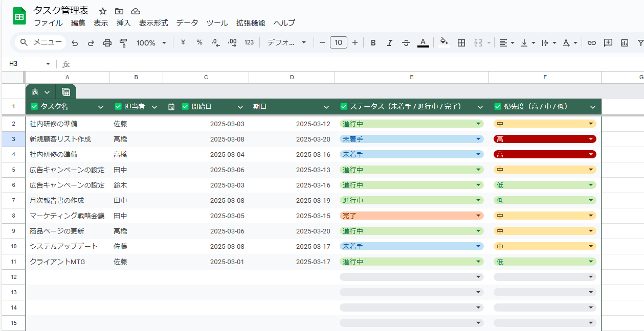Click the checkbox icon beside 担当者 header
This screenshot has height=331, width=644.
[x=118, y=107]
